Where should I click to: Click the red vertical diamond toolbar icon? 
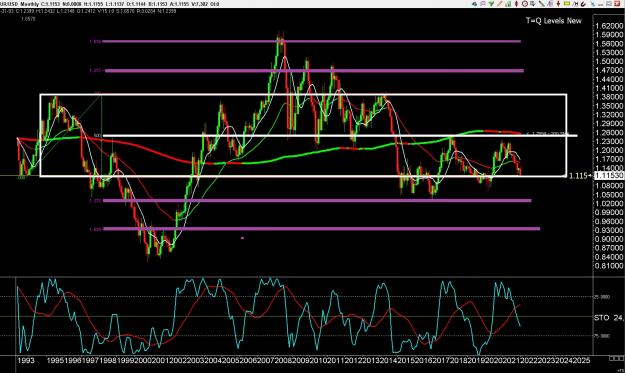(x=516, y=4)
